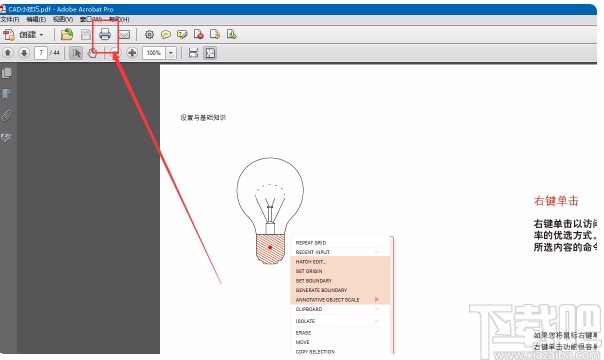
Task: Expand the zoom level dropdown arrow
Action: [171, 53]
